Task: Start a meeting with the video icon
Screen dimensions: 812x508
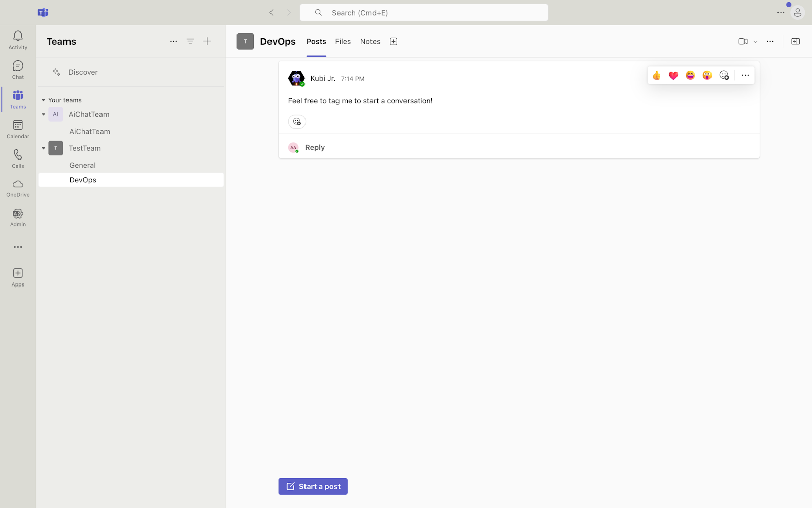Action: point(743,41)
